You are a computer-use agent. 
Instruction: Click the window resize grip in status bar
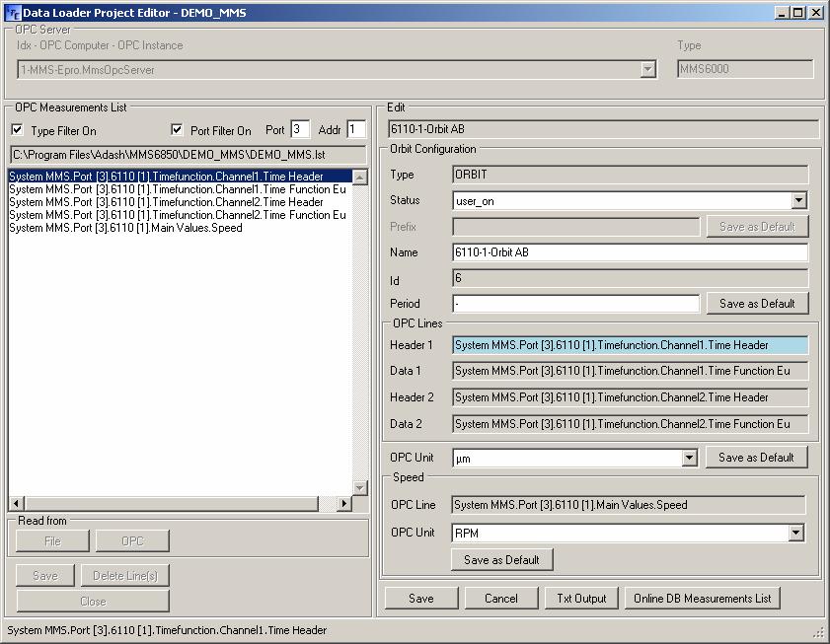pyautogui.click(x=820, y=632)
